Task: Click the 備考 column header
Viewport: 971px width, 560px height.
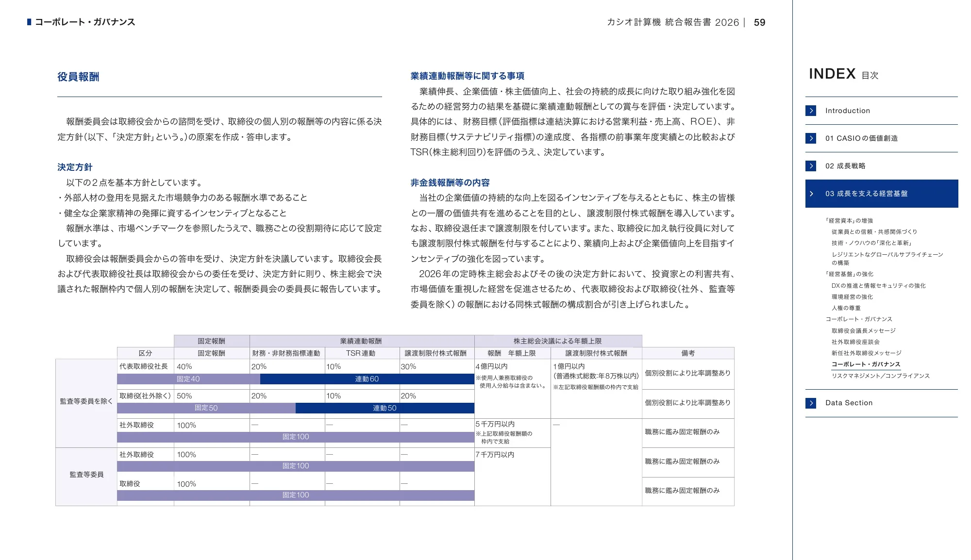Action: [688, 353]
